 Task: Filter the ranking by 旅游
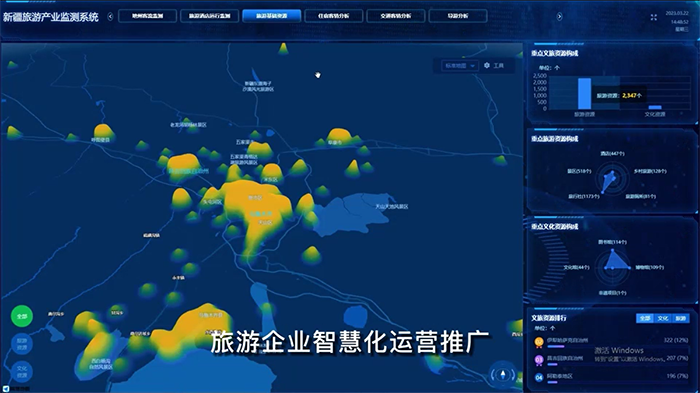tap(681, 318)
